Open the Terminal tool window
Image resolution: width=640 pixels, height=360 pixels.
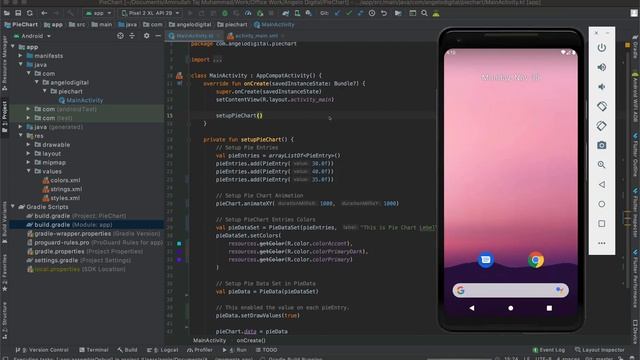(94, 350)
